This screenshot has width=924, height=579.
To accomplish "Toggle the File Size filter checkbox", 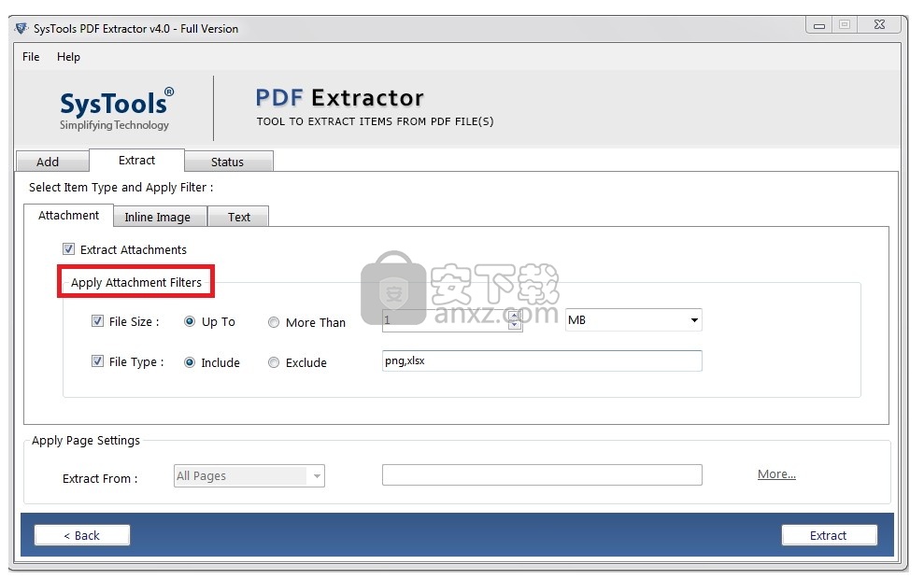I will click(x=98, y=321).
